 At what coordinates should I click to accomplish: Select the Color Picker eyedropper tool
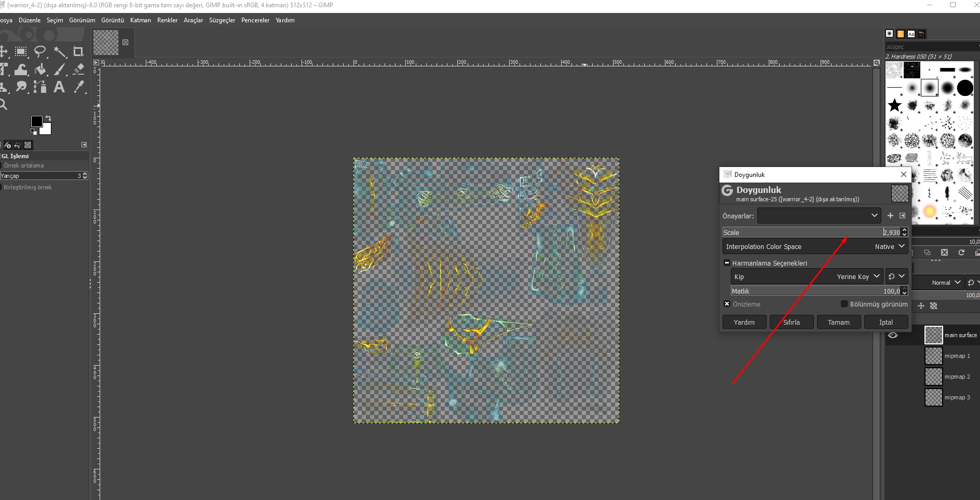click(78, 87)
